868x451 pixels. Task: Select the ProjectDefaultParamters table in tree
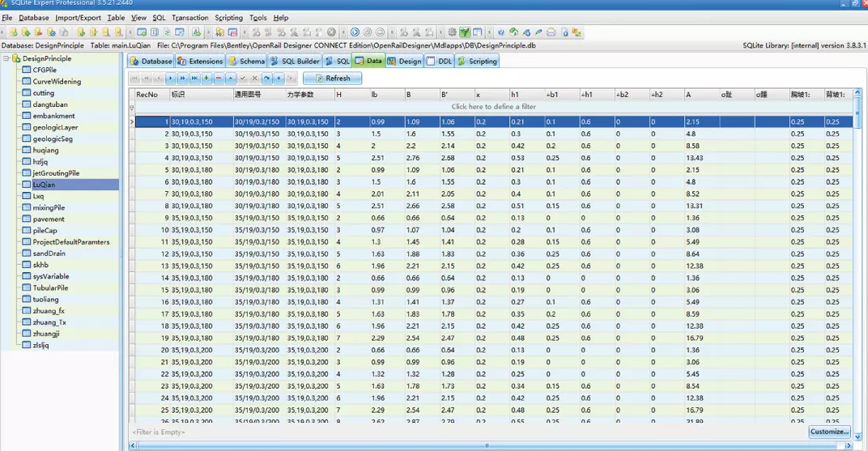[71, 242]
